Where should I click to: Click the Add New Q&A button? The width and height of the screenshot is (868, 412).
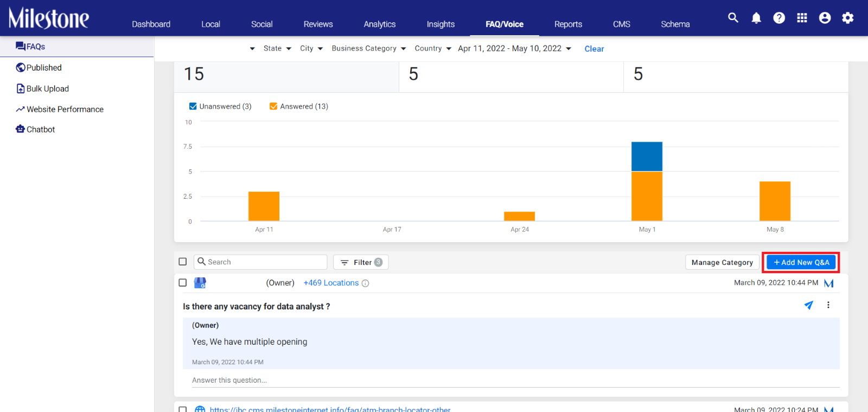click(801, 262)
